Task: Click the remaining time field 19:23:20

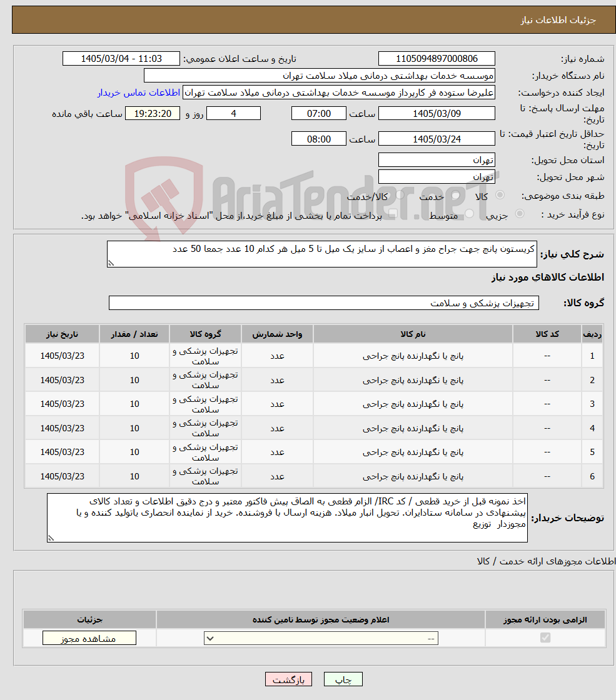Action: (x=153, y=113)
